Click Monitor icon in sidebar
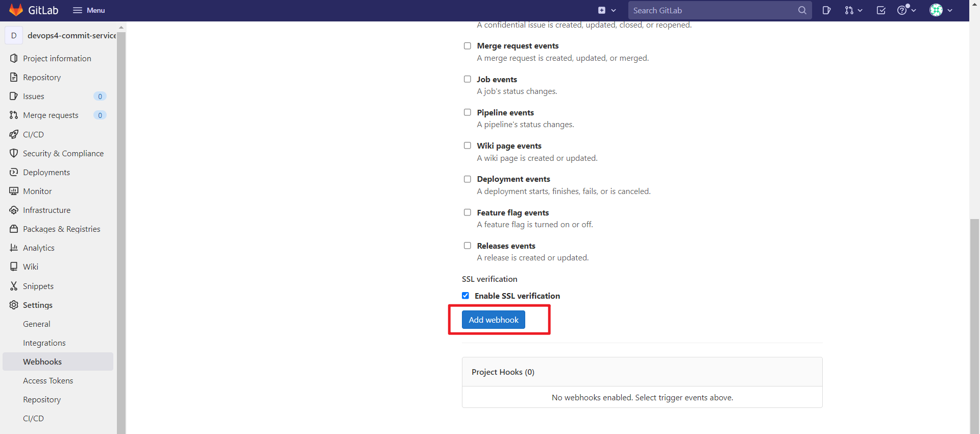Screen dimensions: 980x434 14,191
